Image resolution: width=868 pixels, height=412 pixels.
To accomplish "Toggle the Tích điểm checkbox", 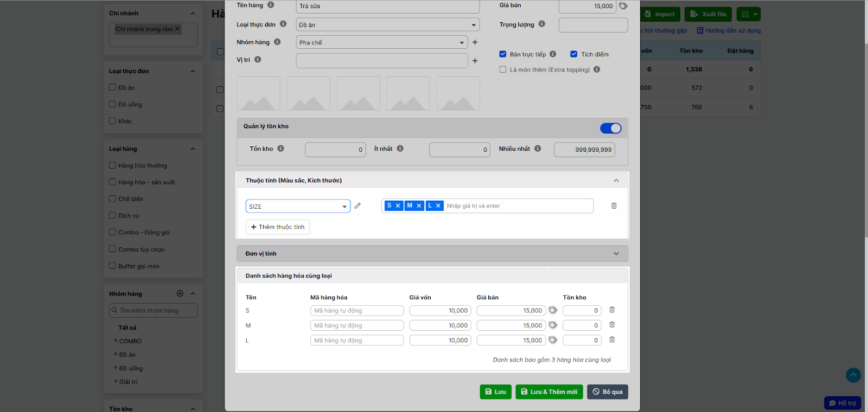I will tap(573, 54).
